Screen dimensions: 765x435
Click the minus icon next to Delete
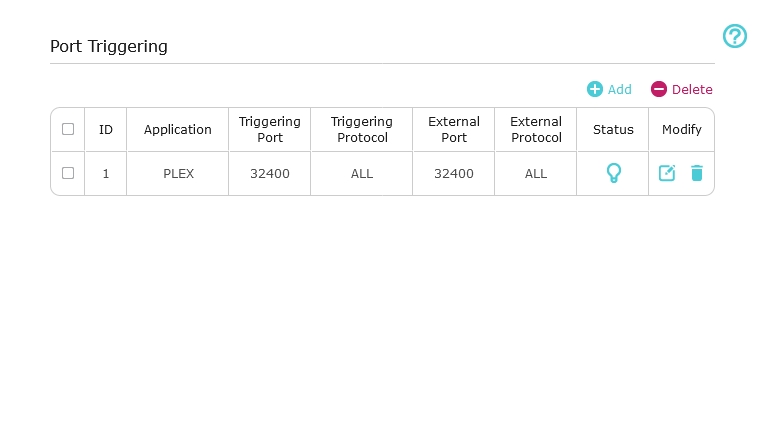tap(659, 89)
